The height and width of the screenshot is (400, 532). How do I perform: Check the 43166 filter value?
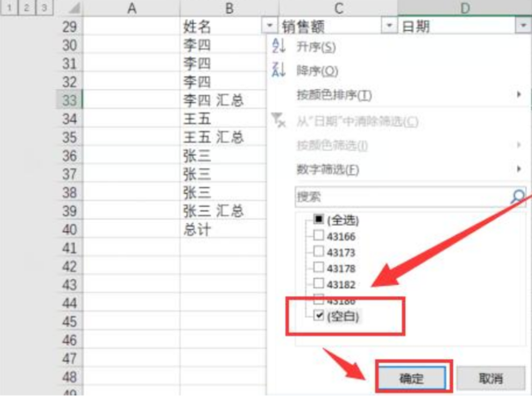coord(318,235)
